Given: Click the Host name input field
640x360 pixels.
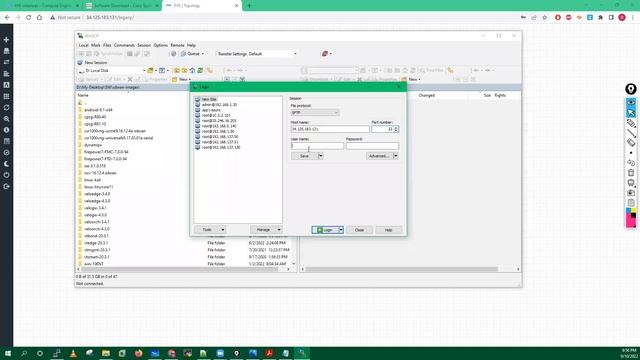Looking at the screenshot, I should pos(330,129).
